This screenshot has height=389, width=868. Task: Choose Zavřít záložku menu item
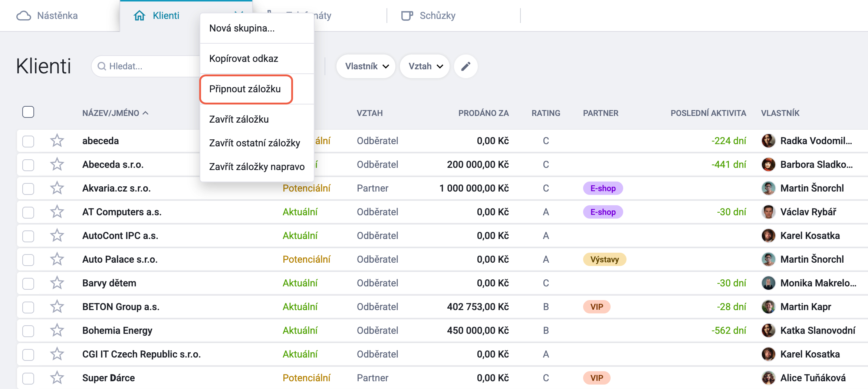257,119
